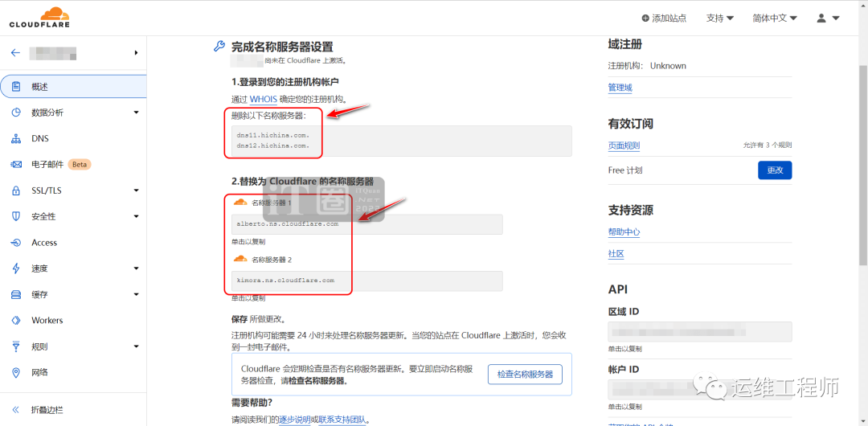Open the 网络 sidebar item
The width and height of the screenshot is (868, 426).
coord(73,373)
